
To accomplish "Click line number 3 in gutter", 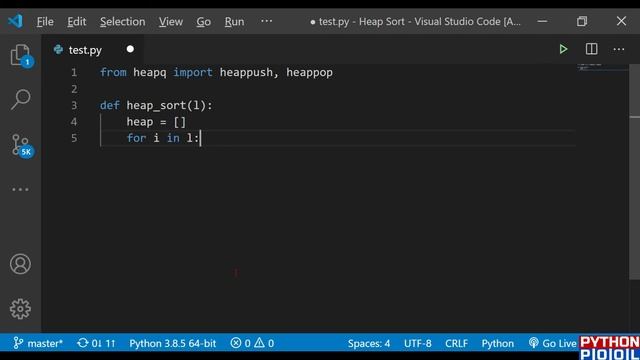I will pos(74,105).
